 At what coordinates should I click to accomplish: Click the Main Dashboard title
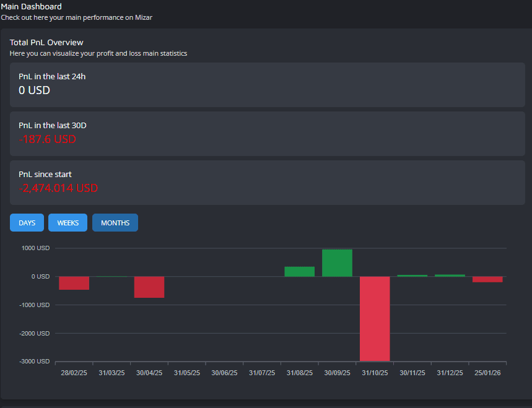(31, 6)
